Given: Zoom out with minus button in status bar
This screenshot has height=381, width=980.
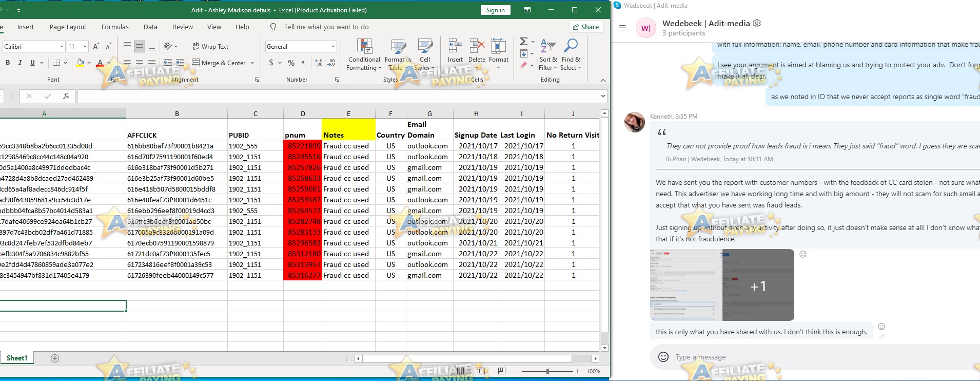Looking at the screenshot, I should click(x=517, y=371).
